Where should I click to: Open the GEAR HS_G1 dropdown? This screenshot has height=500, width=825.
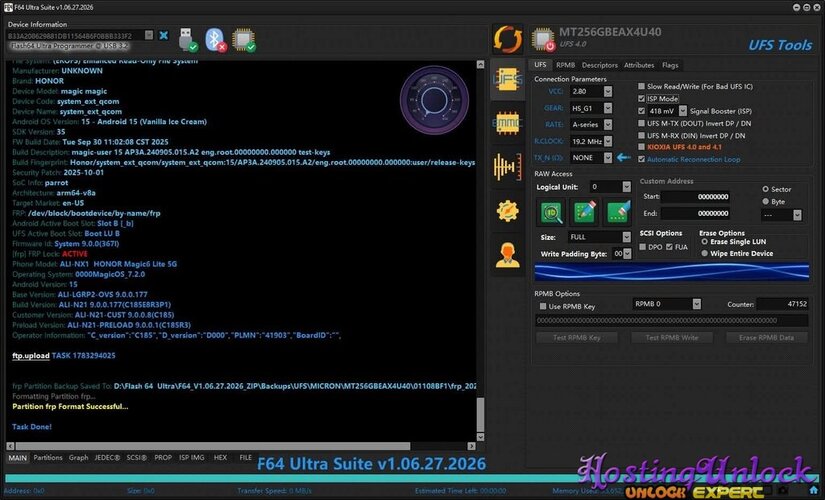pyautogui.click(x=608, y=108)
